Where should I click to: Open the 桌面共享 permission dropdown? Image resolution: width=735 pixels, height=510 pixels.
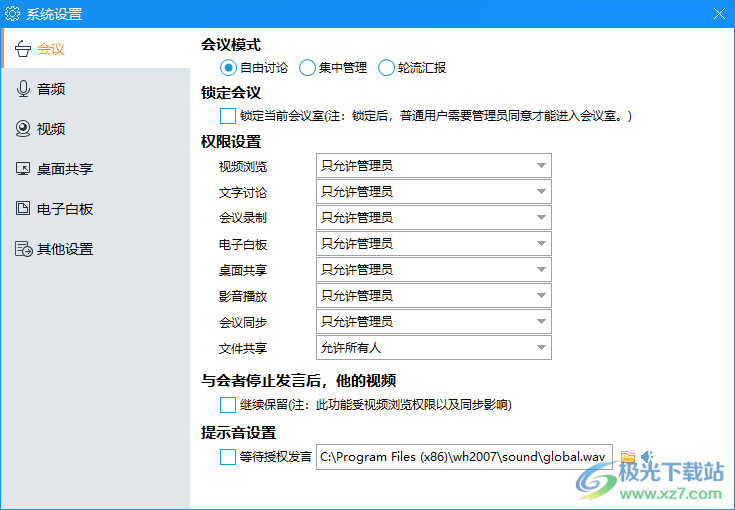pos(434,270)
